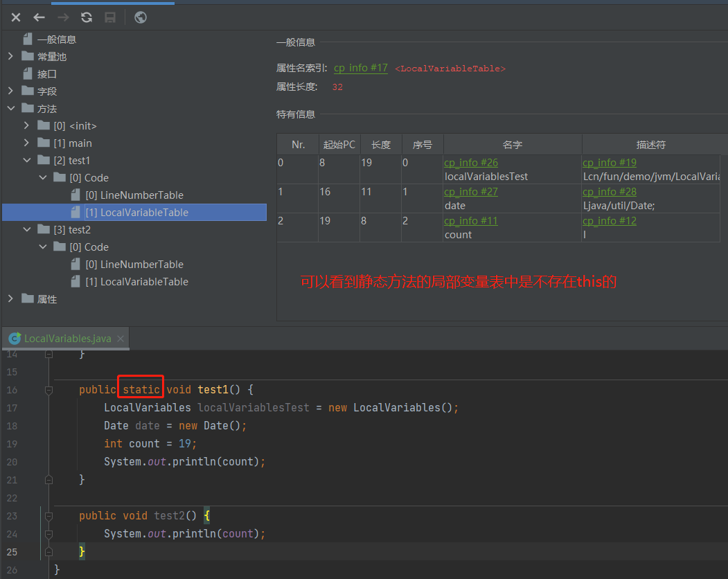Follow the cp_info #11 name link
728x579 pixels.
(471, 221)
